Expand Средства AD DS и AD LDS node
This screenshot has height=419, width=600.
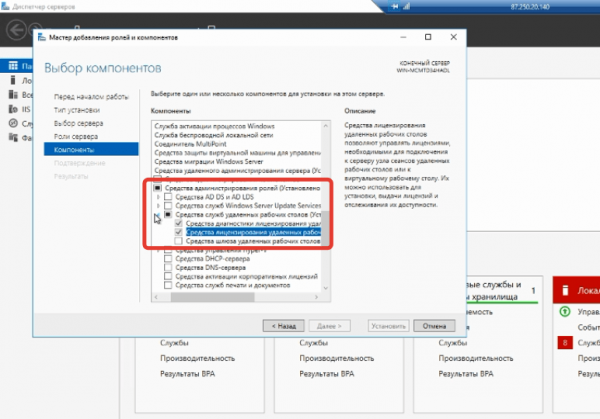(x=158, y=197)
